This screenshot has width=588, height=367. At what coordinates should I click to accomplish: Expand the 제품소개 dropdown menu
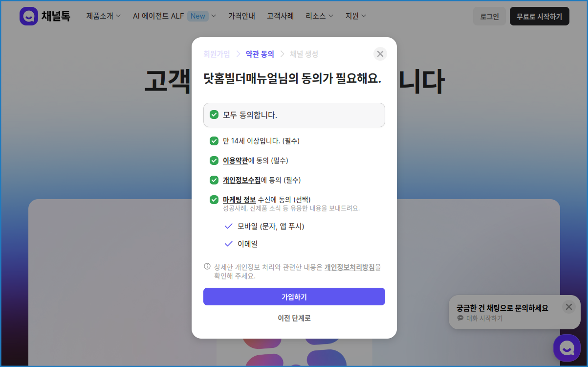click(104, 16)
